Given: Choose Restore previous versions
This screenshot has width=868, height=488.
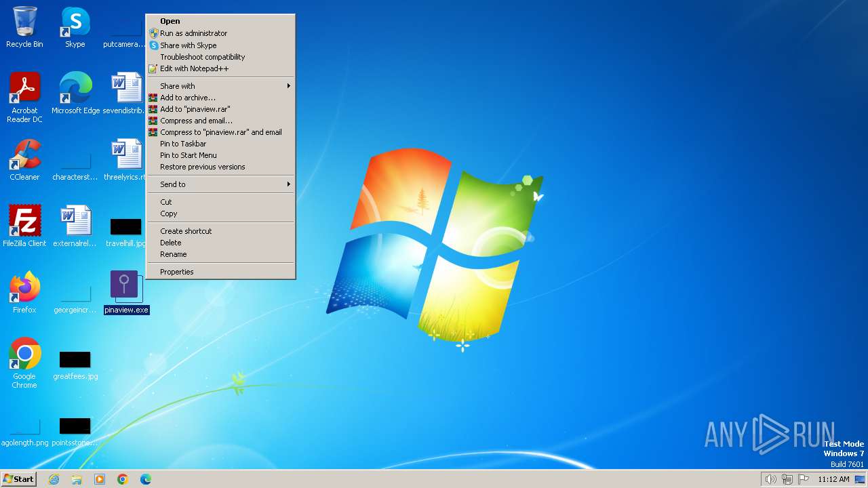Looking at the screenshot, I should tap(221, 167).
